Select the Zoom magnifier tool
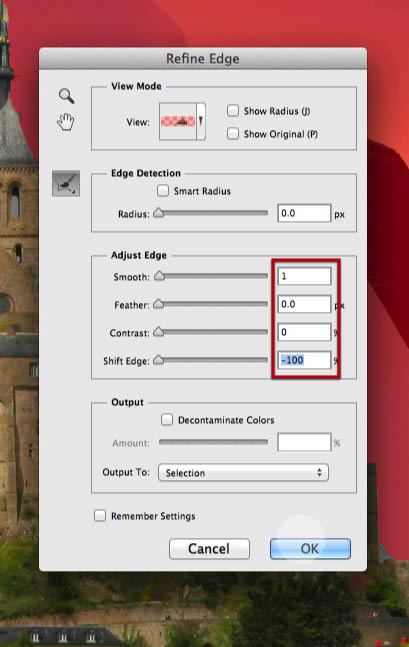Image resolution: width=409 pixels, height=647 pixels. (66, 96)
